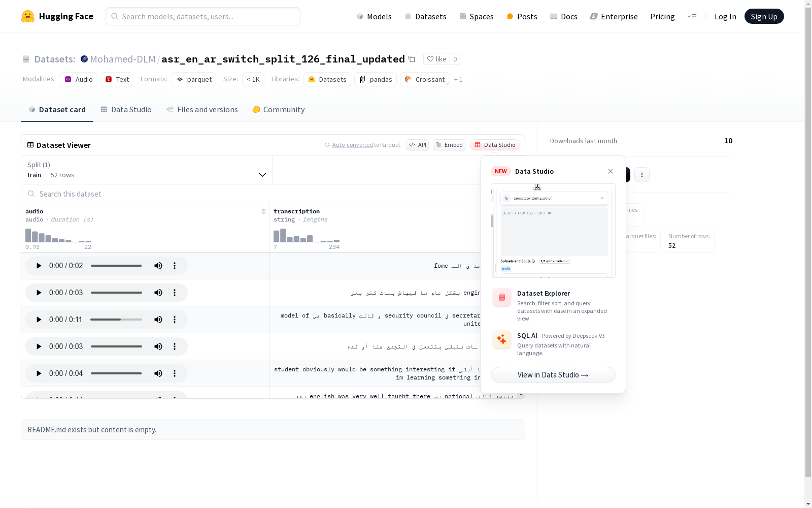Select the Datasets library tag
812x508 pixels.
tap(327, 79)
